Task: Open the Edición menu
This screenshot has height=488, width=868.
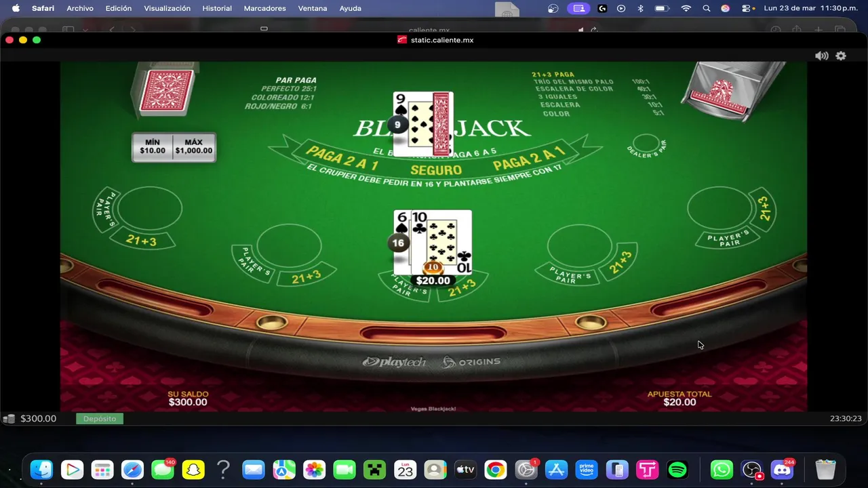Action: coord(119,8)
